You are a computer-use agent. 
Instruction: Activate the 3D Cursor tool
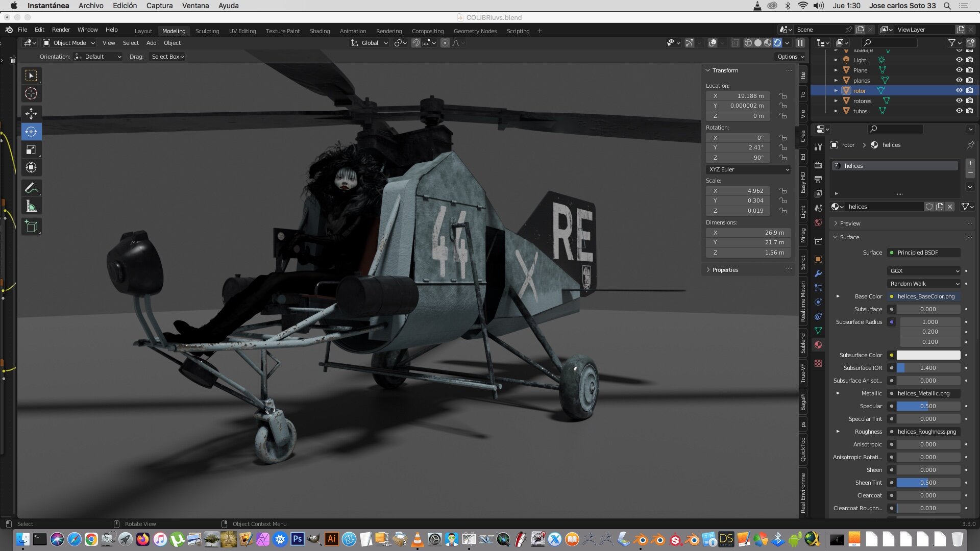click(31, 93)
